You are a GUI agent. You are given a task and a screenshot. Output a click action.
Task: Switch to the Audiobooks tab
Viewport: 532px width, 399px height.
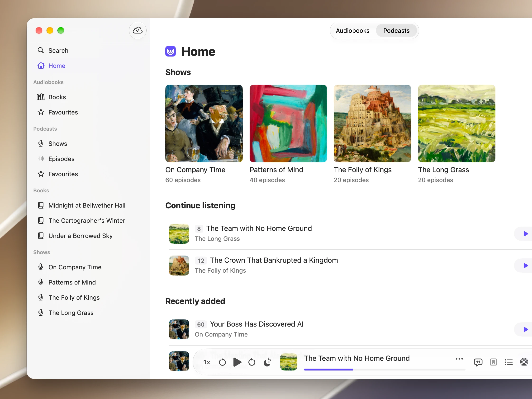tap(352, 31)
